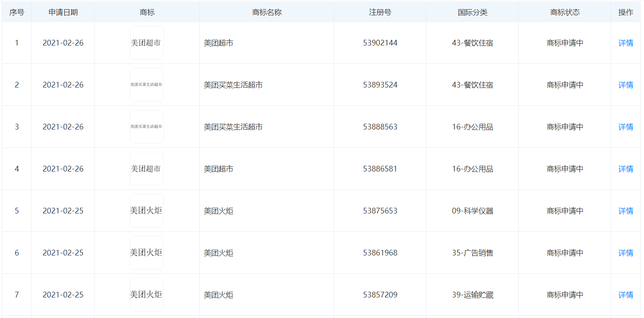The height and width of the screenshot is (318, 644).
Task: Open 详情 link for registration 53857209
Action: point(626,295)
